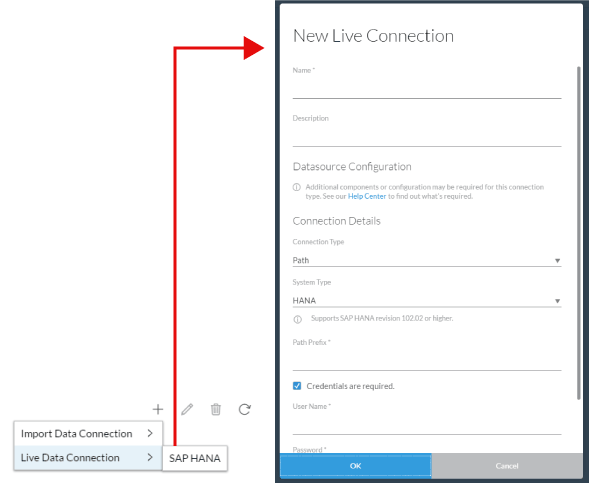Viewport: 589px width, 483px height.
Task: Click info icon beside Additional components note
Action: [x=297, y=187]
